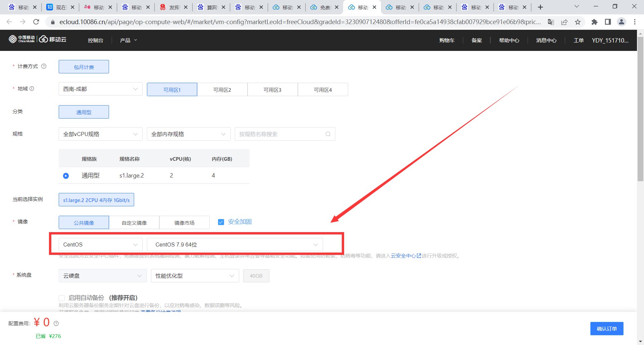Open the CentOS operating system dropdown
Screen dimensions: 644x345
pyautogui.click(x=101, y=245)
